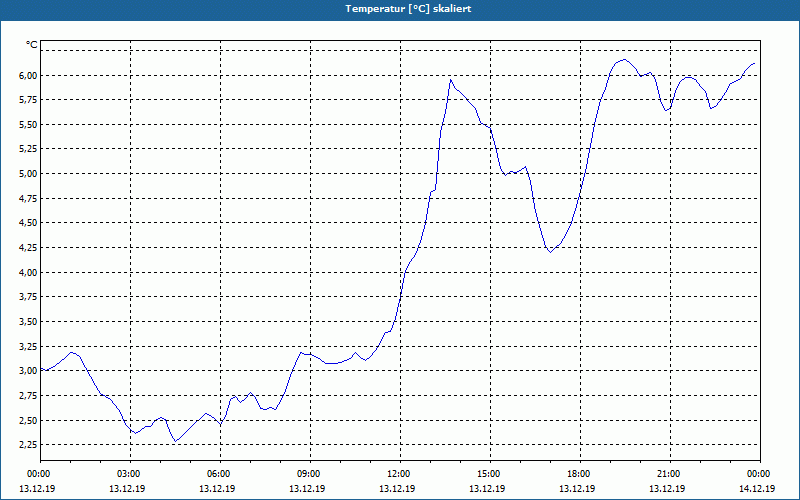800x500 pixels.
Task: Click the '09:00' time label
Action: pos(310,474)
